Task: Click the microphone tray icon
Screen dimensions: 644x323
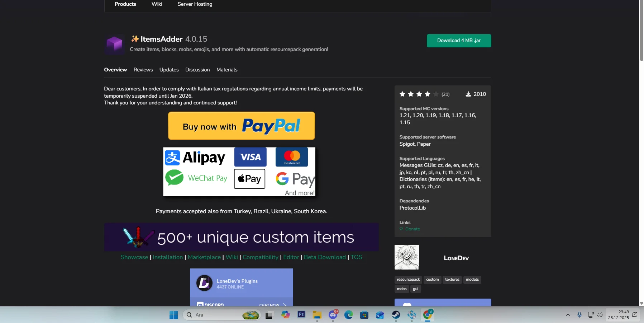Action: pyautogui.click(x=579, y=315)
